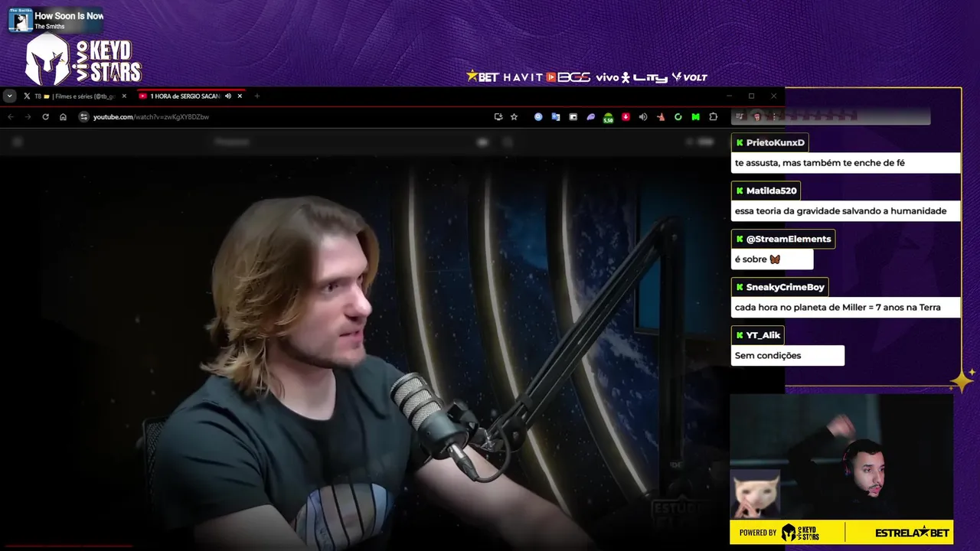980x551 pixels.
Task: Open the red download extension icon
Action: [x=626, y=117]
